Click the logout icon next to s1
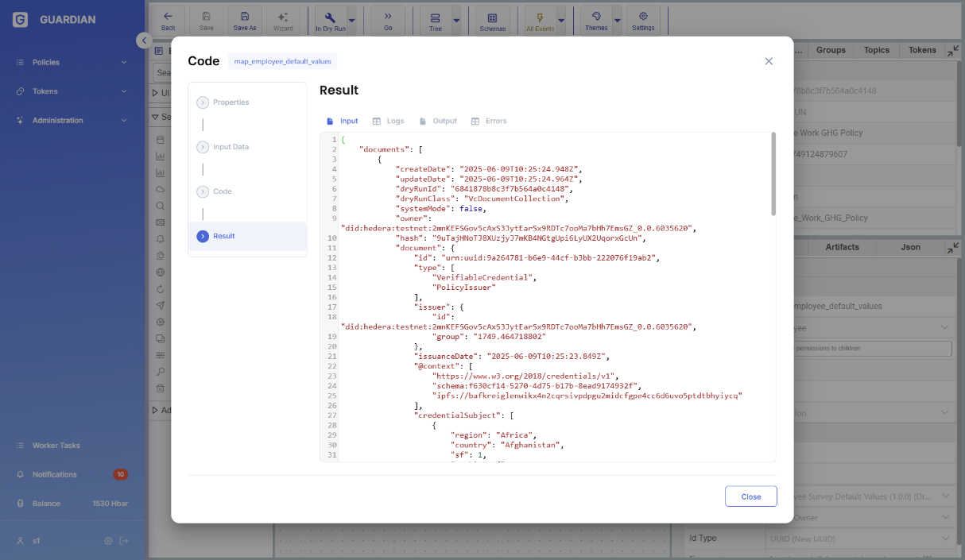The image size is (965, 560). click(124, 541)
